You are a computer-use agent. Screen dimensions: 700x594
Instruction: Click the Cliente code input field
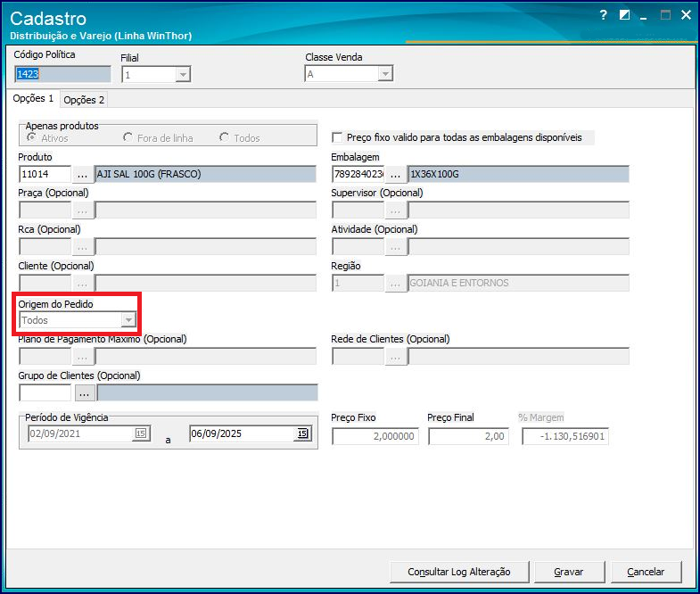[x=45, y=284]
